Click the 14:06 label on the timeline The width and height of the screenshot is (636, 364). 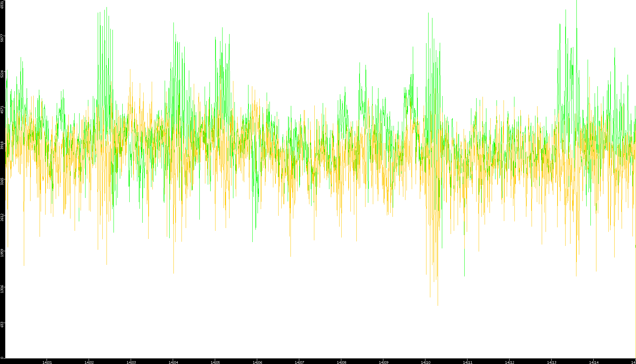(257, 362)
